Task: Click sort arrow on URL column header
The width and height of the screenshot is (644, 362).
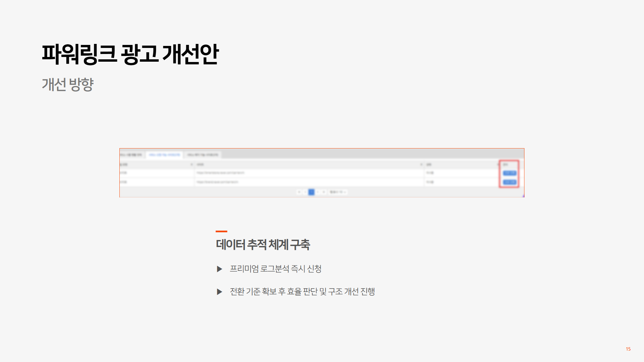Action: coord(421,164)
